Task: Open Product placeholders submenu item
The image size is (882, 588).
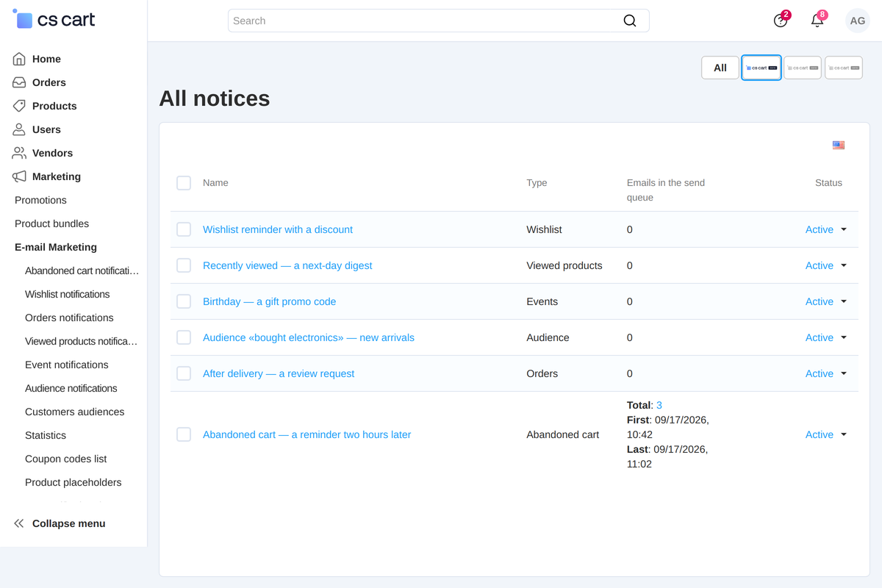Action: (x=73, y=482)
